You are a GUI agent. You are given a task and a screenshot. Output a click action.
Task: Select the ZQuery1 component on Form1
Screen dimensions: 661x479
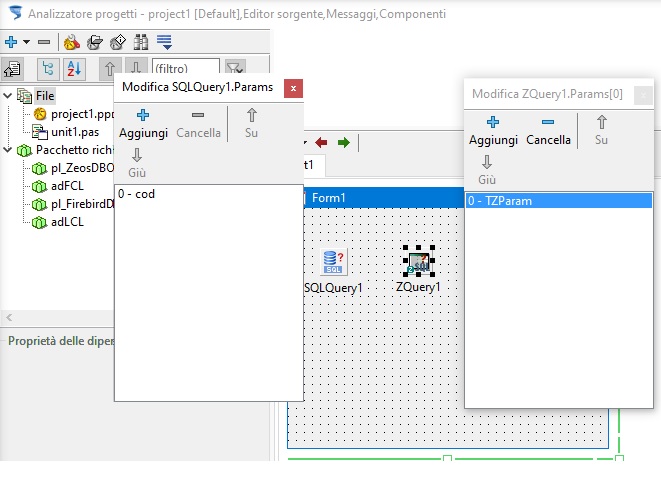point(419,262)
